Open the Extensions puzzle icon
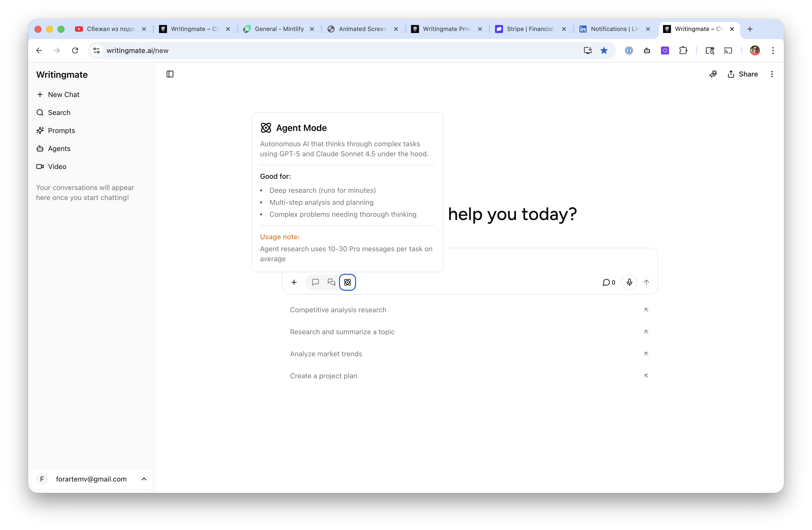Image resolution: width=812 pixels, height=530 pixels. (683, 50)
